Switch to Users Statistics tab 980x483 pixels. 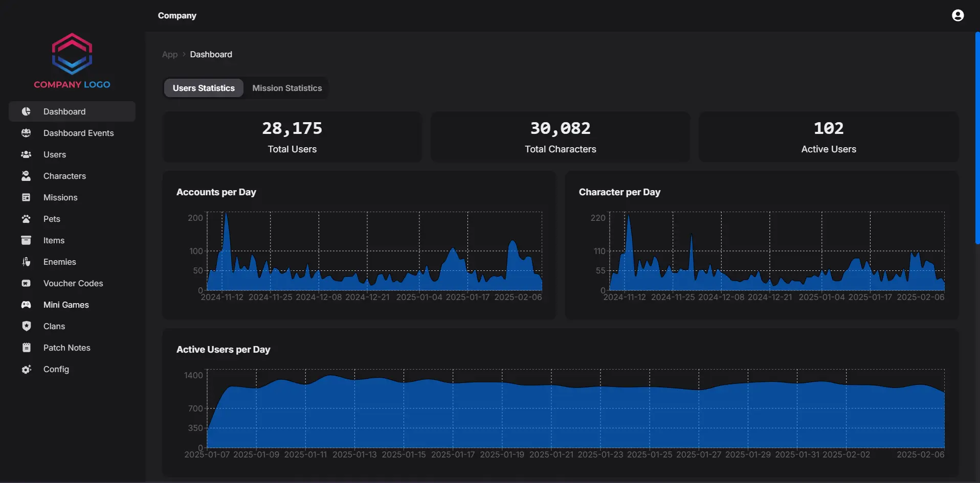[x=204, y=88]
